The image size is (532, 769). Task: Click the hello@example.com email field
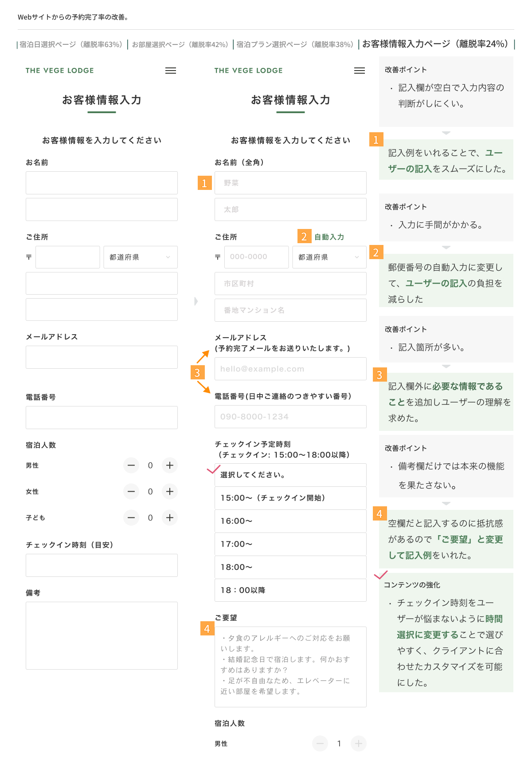pos(290,369)
